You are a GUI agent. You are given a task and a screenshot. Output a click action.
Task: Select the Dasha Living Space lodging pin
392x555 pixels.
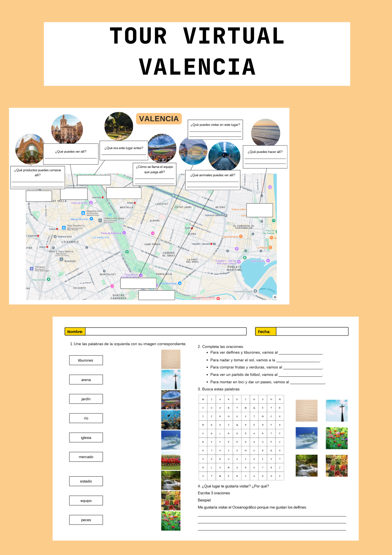[x=100, y=220]
